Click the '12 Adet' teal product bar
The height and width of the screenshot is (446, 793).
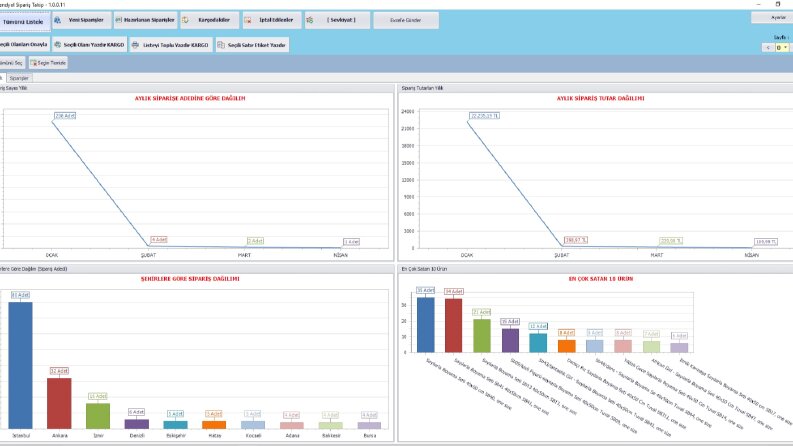point(538,342)
